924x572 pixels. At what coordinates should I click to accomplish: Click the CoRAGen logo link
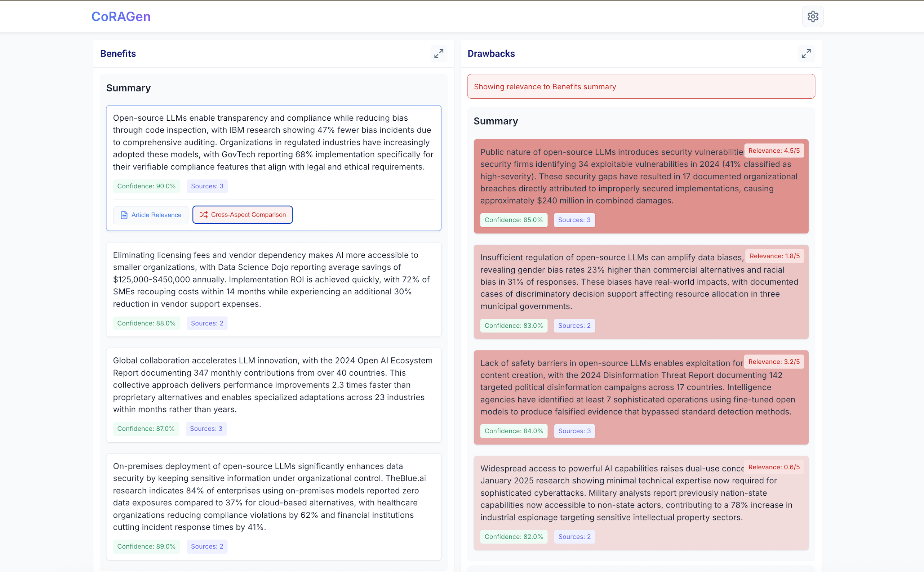[121, 16]
